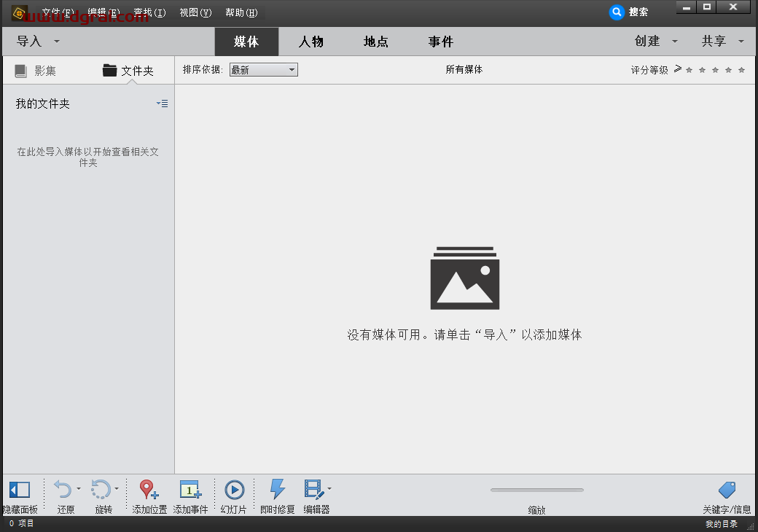Open the Help (帮助) menu

(x=241, y=12)
